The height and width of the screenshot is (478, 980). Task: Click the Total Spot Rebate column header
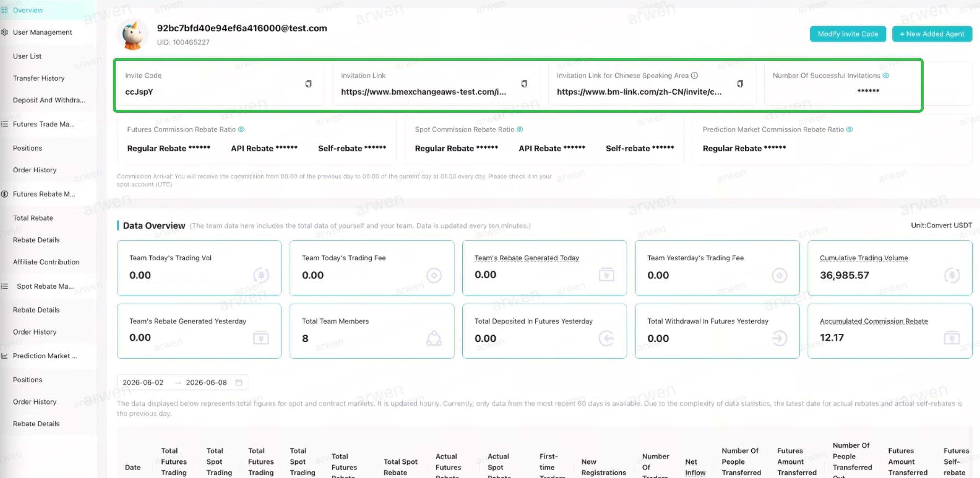point(400,467)
